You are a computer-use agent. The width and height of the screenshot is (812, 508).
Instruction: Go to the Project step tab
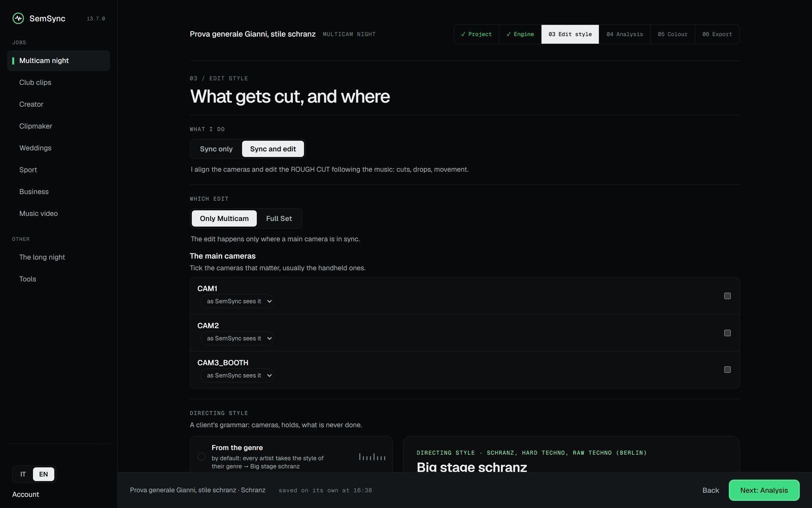pyautogui.click(x=477, y=34)
